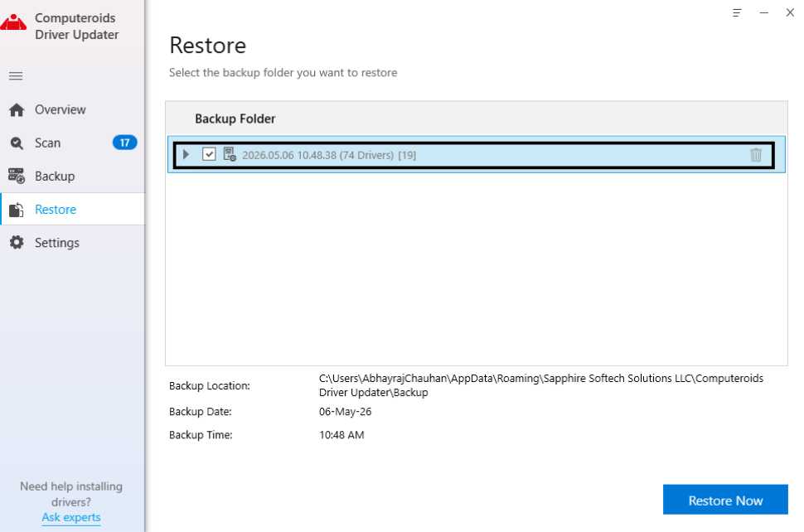This screenshot has width=804, height=532.
Task: Click the Computeroids Driver Updater title text
Action: click(77, 27)
